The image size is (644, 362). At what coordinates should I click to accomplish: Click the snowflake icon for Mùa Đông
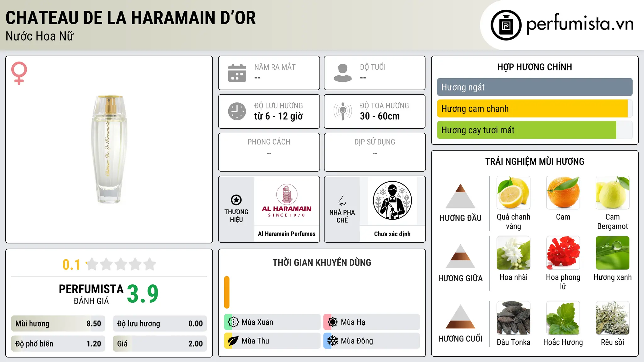[333, 341]
